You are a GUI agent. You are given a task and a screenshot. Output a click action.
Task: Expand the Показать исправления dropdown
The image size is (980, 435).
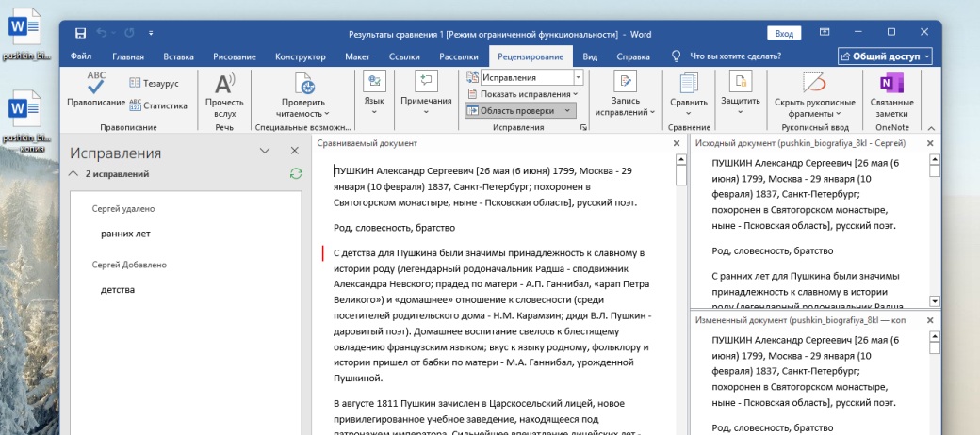pyautogui.click(x=528, y=94)
